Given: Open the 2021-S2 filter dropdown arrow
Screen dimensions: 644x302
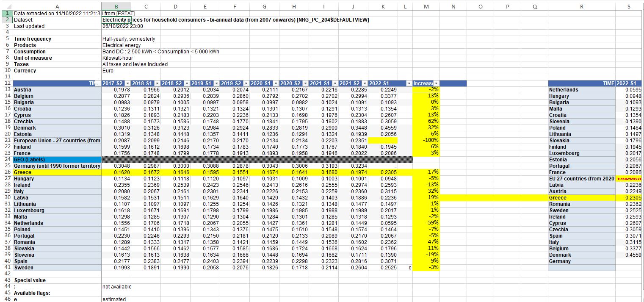Looking at the screenshot, I should 365,83.
